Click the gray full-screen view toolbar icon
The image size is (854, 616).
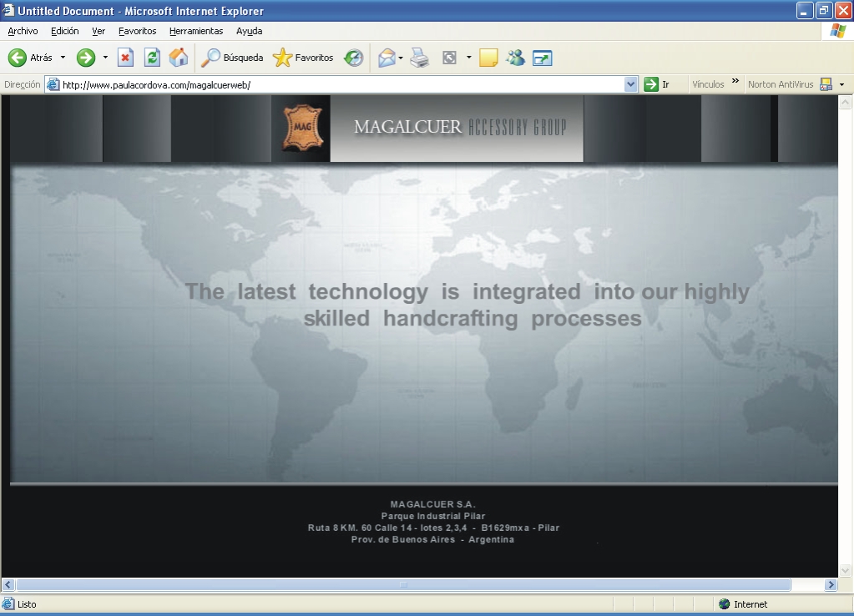tap(449, 58)
